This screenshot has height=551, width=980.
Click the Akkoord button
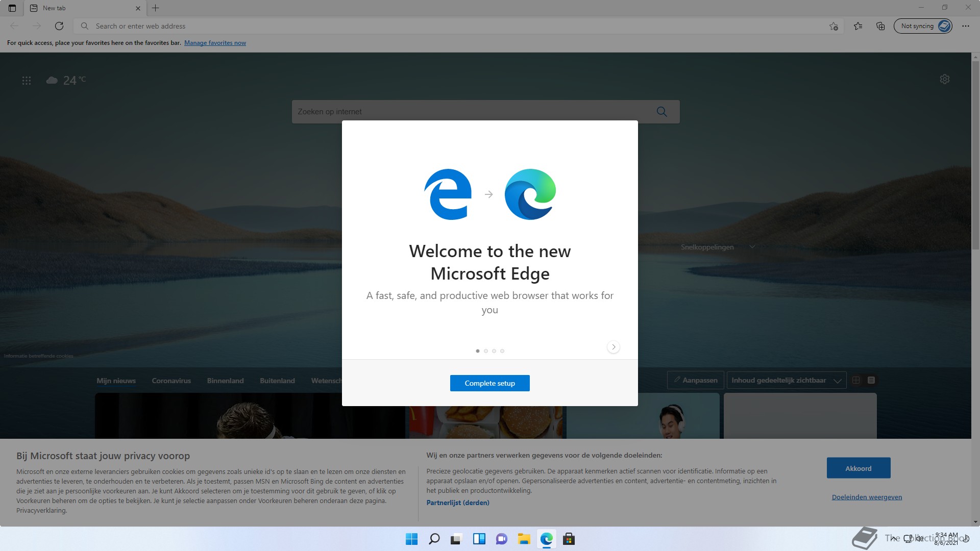pos(859,468)
